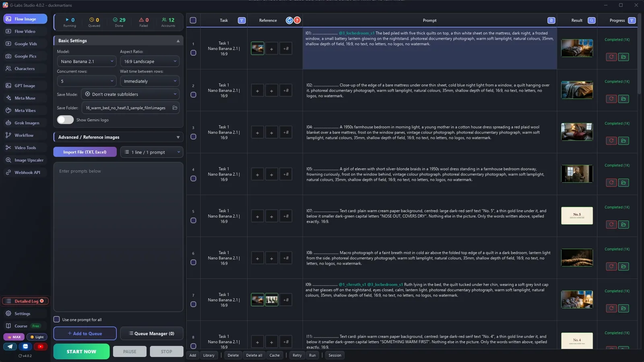Click the red help icon in Reference header
Screen dimensions: 644x362
297,21
